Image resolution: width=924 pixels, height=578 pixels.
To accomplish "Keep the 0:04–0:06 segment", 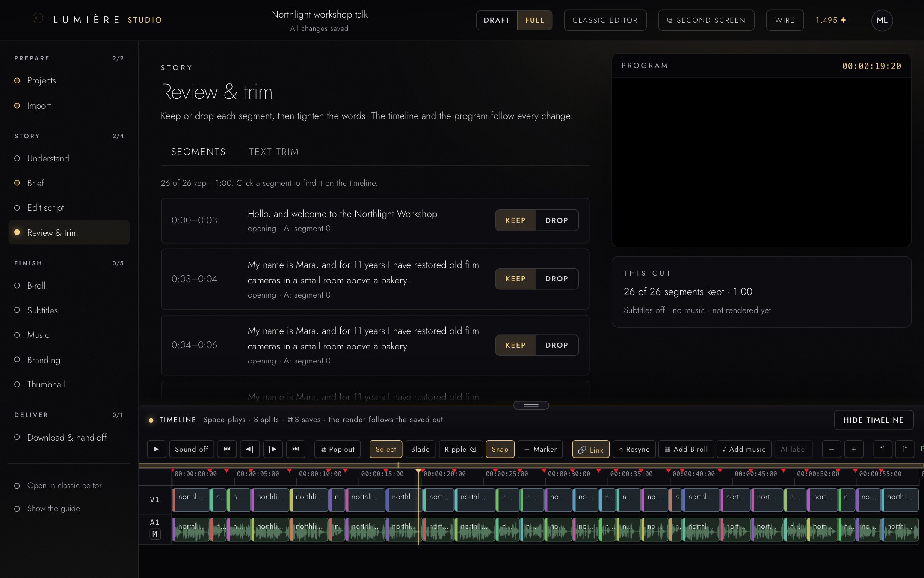I will pos(515,345).
